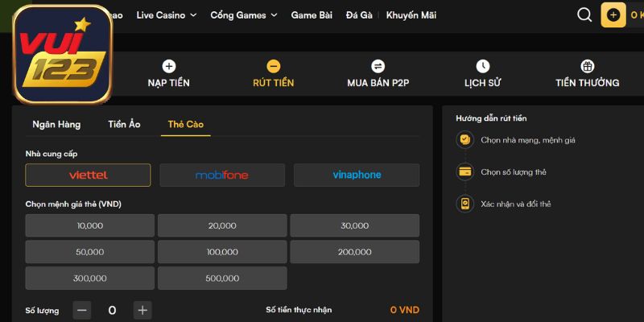
Task: Expand the Cổng Games menu
Action: tap(243, 15)
